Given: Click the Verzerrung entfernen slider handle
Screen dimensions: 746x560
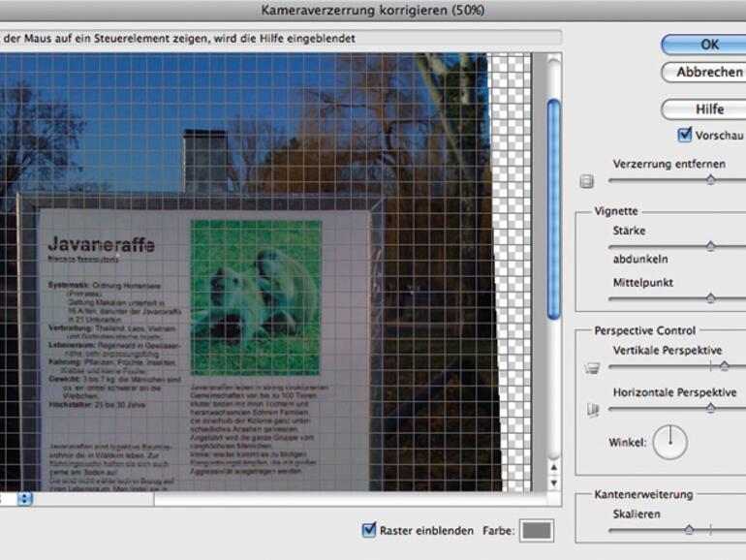Looking at the screenshot, I should pyautogui.click(x=710, y=179).
